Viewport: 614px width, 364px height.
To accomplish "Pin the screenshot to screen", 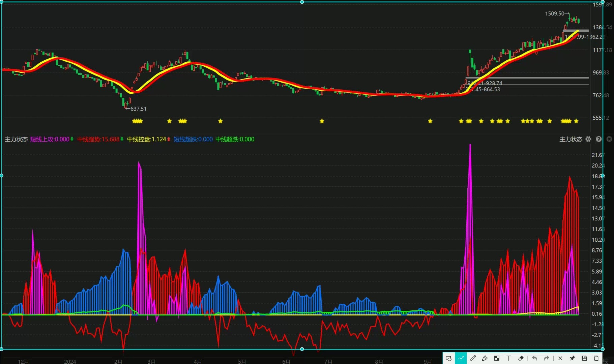I will 572,358.
